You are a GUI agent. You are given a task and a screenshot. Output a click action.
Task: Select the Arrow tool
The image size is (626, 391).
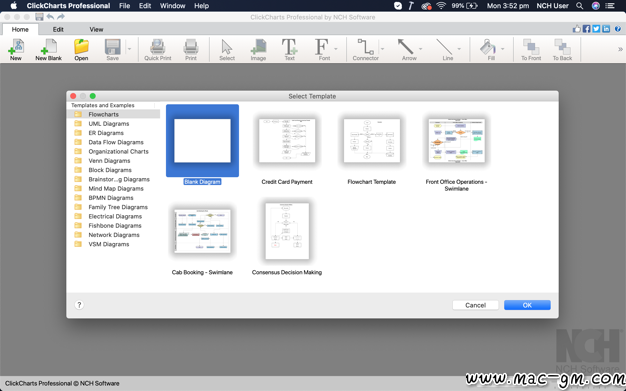pos(406,50)
